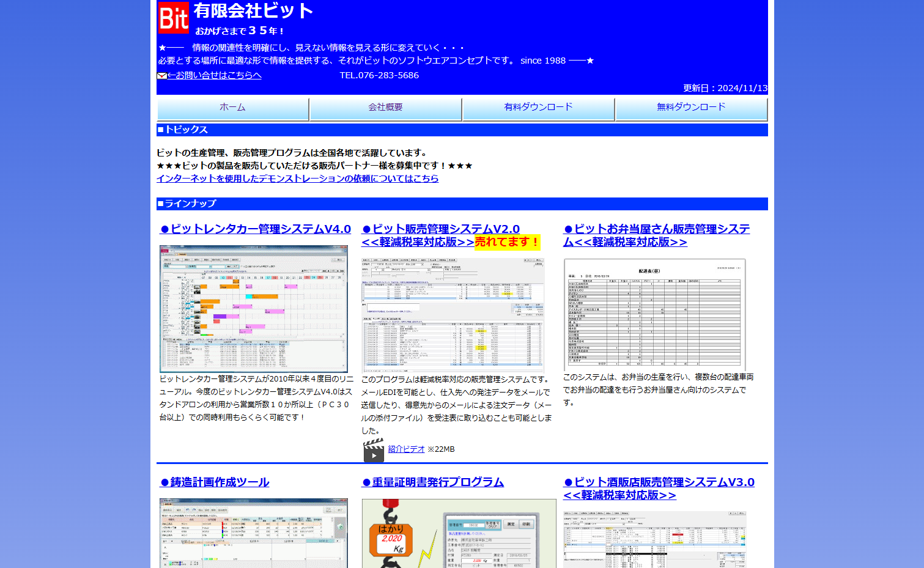This screenshot has height=568, width=924.
Task: Click the sales management system screenshot thumbnail
Action: click(453, 314)
